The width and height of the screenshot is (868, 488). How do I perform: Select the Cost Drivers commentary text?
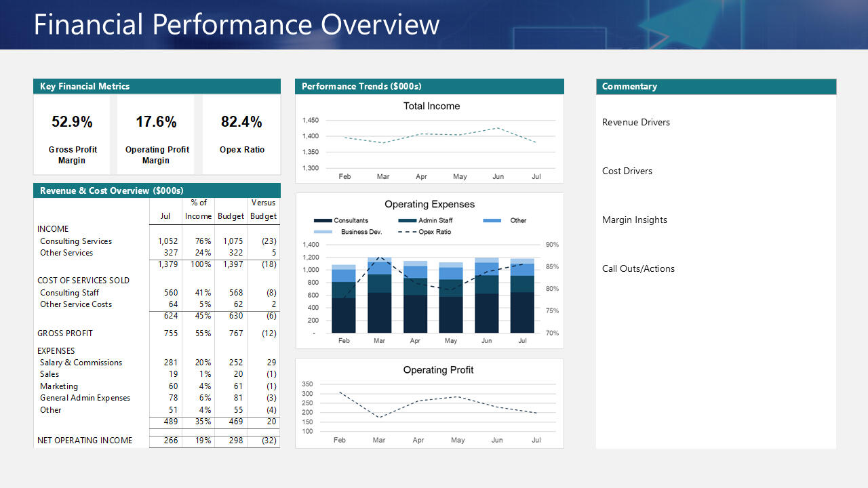point(627,171)
